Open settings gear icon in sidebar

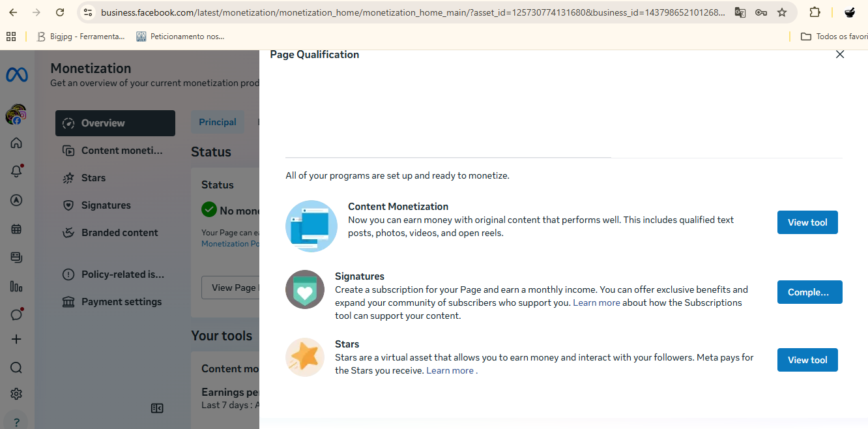[x=16, y=394]
